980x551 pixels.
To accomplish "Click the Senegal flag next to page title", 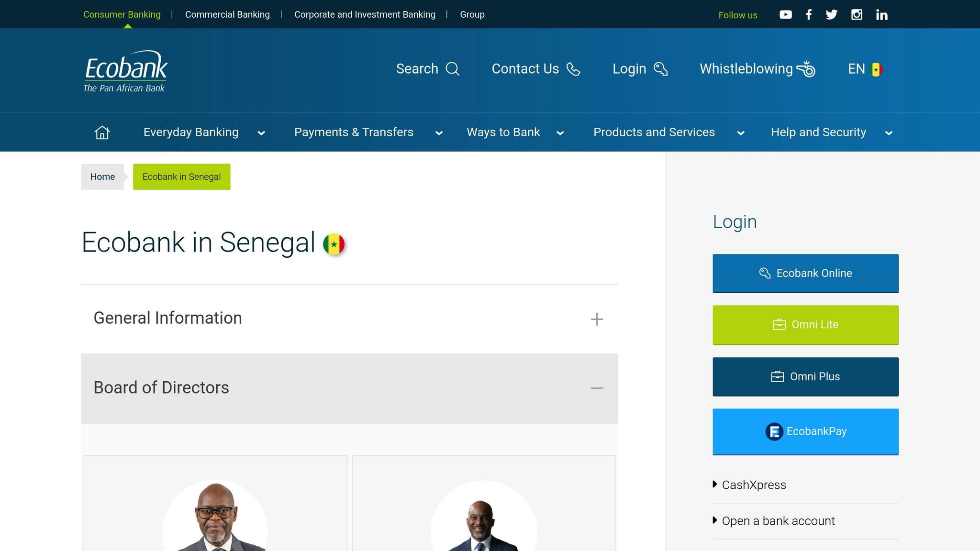I will 335,243.
